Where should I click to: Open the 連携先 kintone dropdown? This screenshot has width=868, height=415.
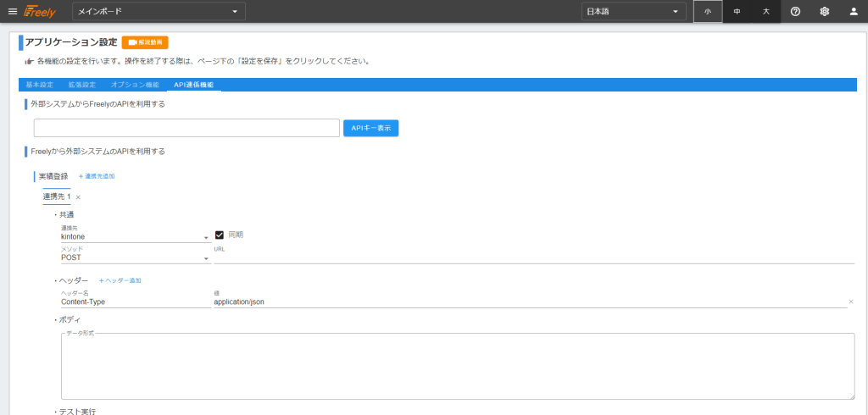pyautogui.click(x=135, y=237)
